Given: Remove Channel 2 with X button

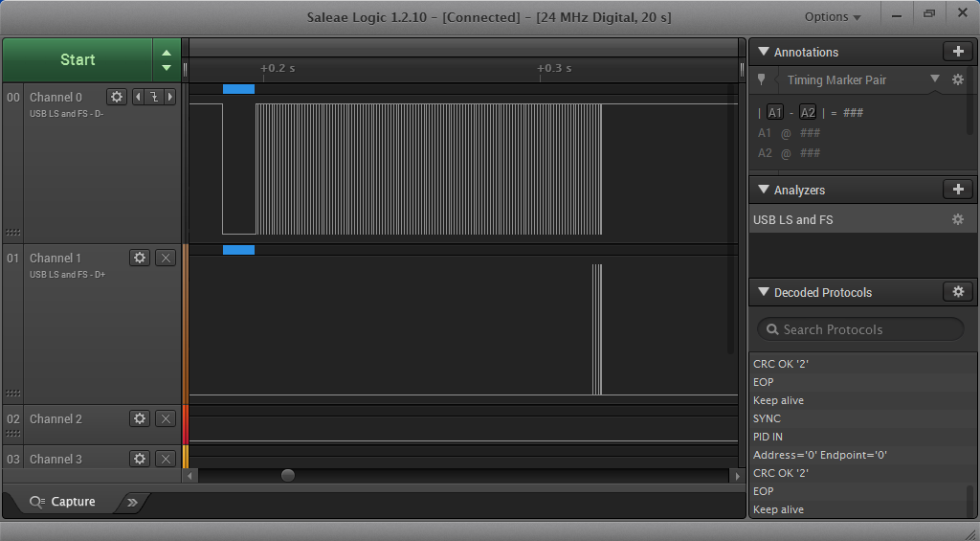Looking at the screenshot, I should point(165,418).
